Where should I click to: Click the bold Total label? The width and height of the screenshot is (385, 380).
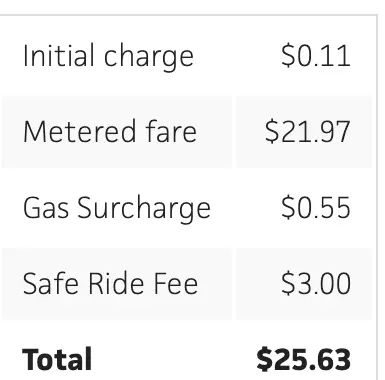(57, 359)
